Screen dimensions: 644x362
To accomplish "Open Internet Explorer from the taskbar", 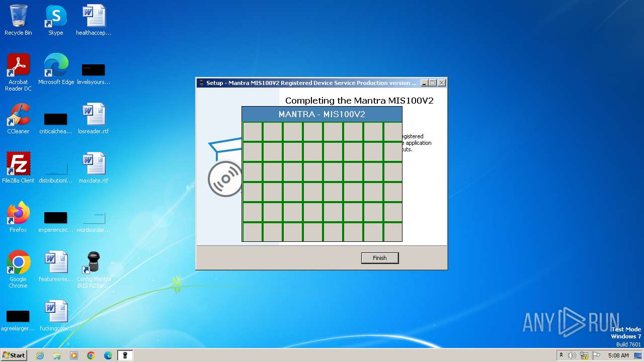I will [x=40, y=355].
